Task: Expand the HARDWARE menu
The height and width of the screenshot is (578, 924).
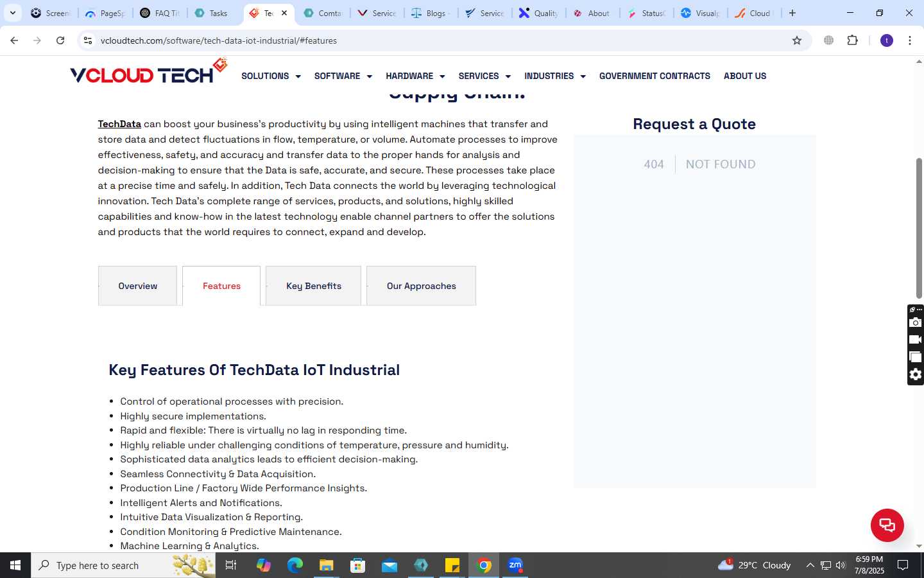Action: (415, 76)
